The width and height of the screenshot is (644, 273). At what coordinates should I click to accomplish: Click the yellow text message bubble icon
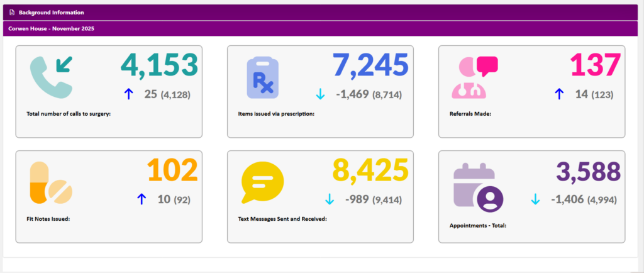(x=263, y=183)
